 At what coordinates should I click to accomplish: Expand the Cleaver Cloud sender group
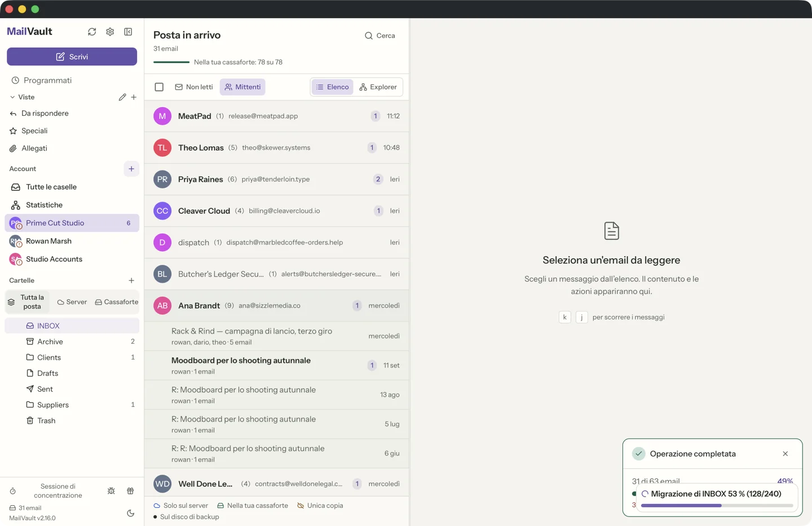point(276,211)
